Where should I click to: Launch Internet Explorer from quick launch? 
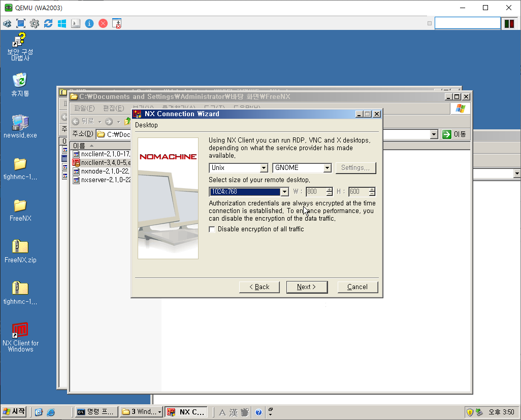pos(50,412)
